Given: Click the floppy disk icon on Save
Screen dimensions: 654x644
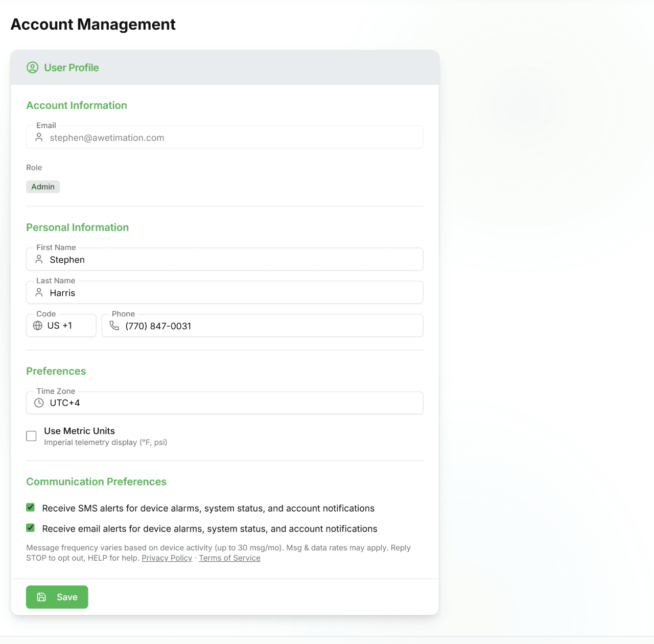Looking at the screenshot, I should click(x=41, y=597).
